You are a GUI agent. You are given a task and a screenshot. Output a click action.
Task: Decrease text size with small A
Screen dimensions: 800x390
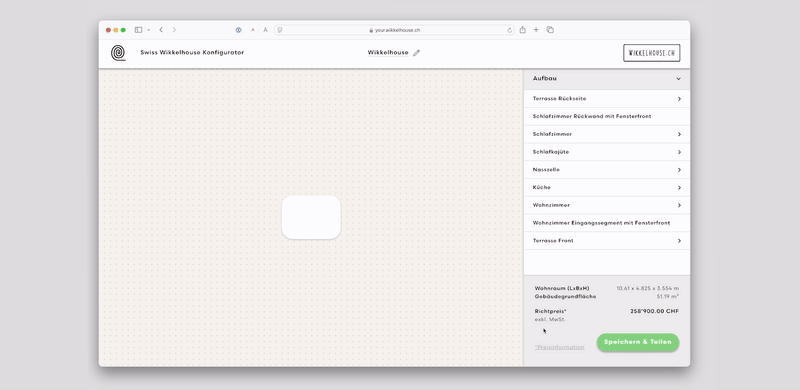pyautogui.click(x=253, y=30)
